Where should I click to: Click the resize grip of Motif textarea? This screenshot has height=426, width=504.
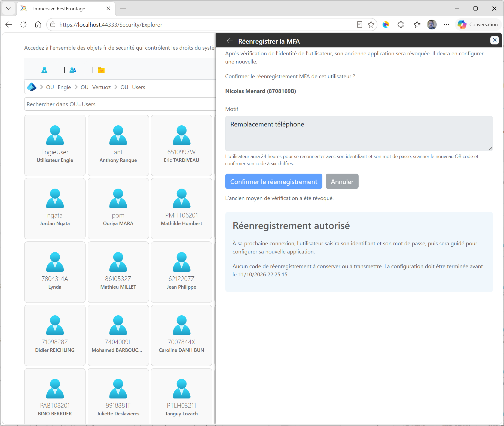(490, 149)
